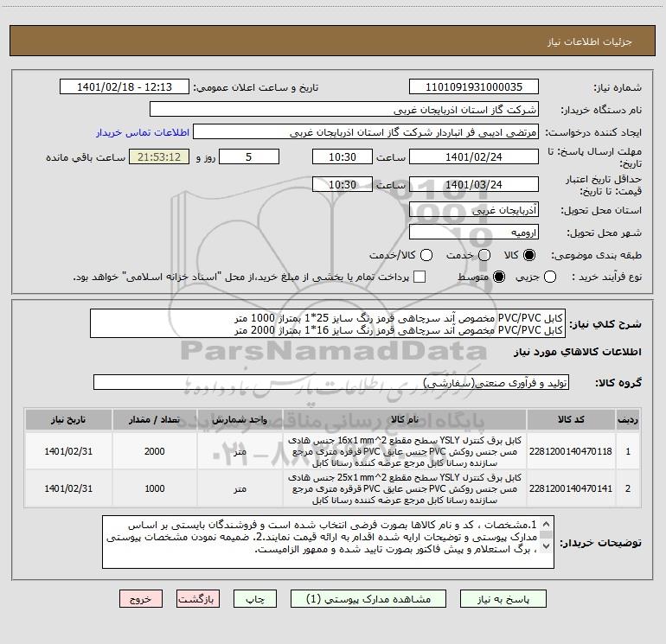Screen dimensions: 666x644
Task: Click the تعداد / مقدار column header
Action: (x=154, y=419)
